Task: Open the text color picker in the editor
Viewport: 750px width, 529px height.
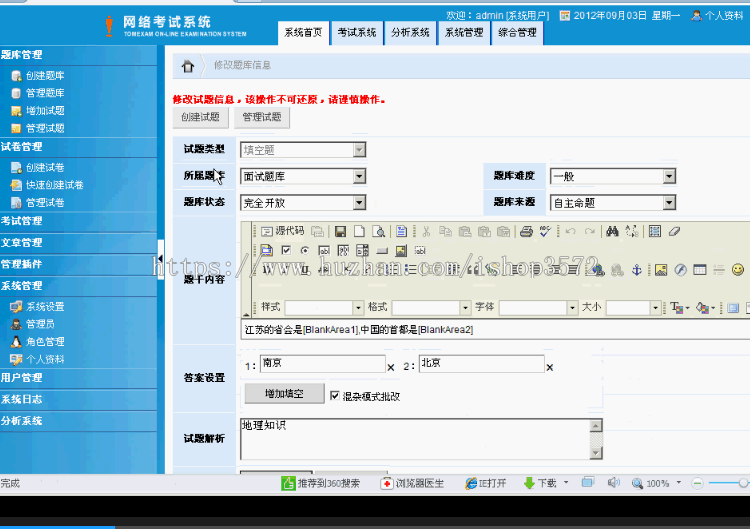Action: click(x=680, y=308)
